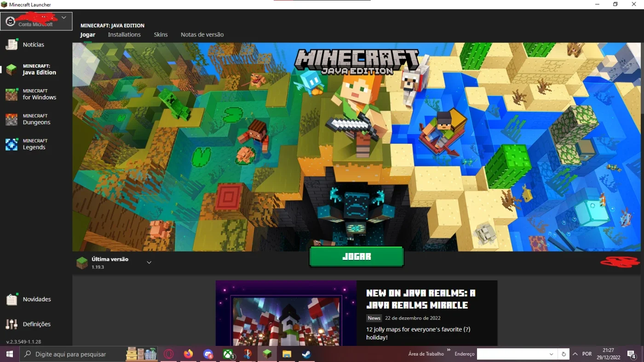Image resolution: width=644 pixels, height=362 pixels.
Task: Expand the Última versão version chevron
Action: coord(149,262)
